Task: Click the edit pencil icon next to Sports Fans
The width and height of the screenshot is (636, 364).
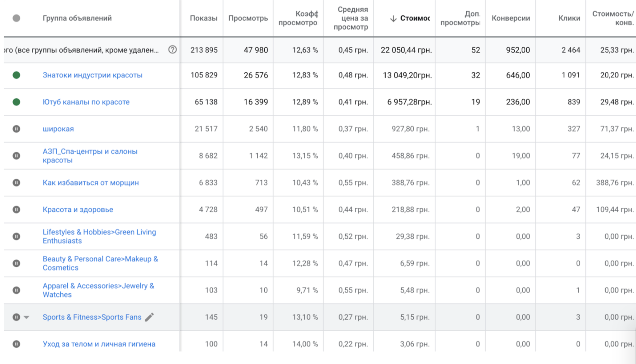Action: coord(150,317)
